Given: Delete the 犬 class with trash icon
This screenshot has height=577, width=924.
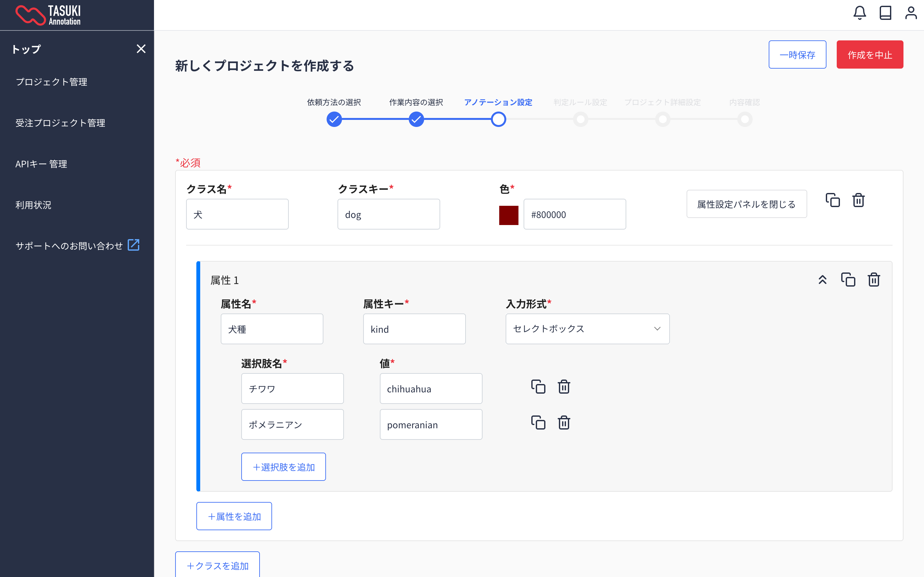Looking at the screenshot, I should (858, 200).
